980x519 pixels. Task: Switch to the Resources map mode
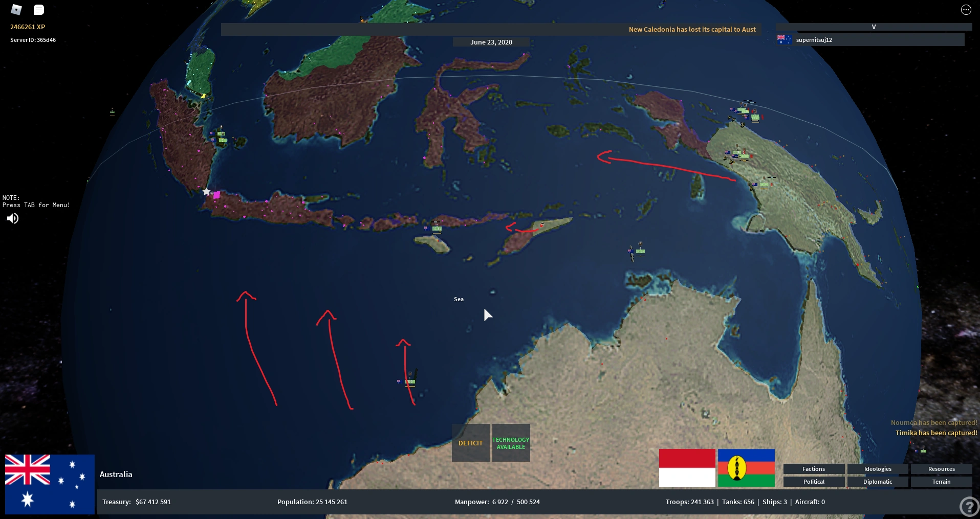pyautogui.click(x=942, y=469)
